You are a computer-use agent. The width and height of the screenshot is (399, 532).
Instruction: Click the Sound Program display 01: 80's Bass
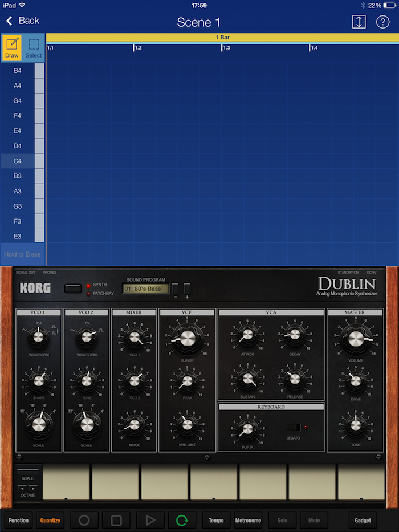coord(145,289)
